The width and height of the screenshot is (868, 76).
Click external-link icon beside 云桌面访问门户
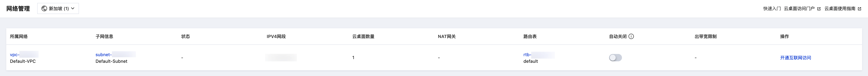pos(819,9)
